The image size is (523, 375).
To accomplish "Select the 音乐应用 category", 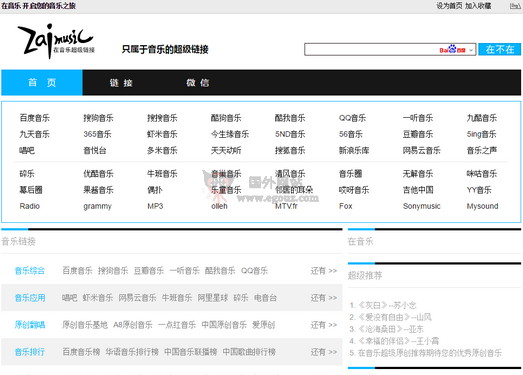I will coord(30,298).
